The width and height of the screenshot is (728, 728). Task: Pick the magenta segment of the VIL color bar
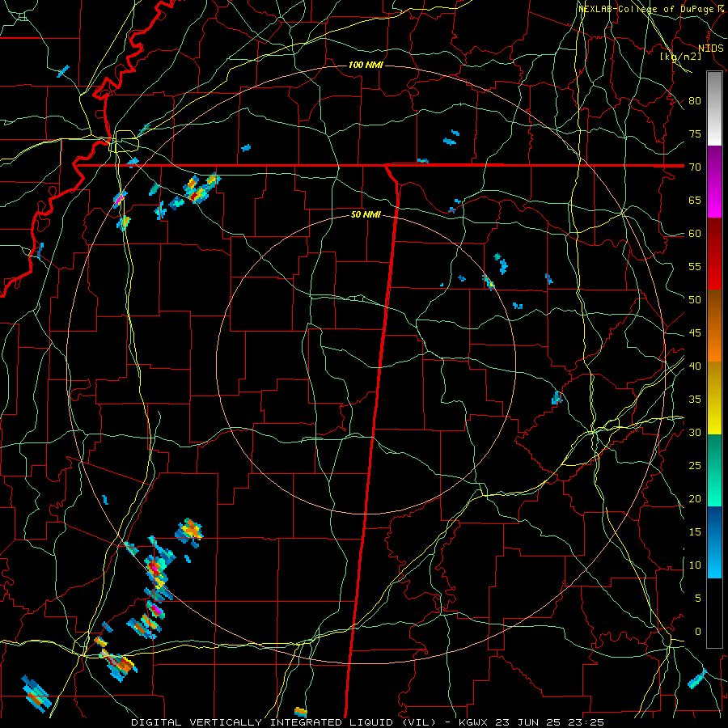(x=714, y=182)
